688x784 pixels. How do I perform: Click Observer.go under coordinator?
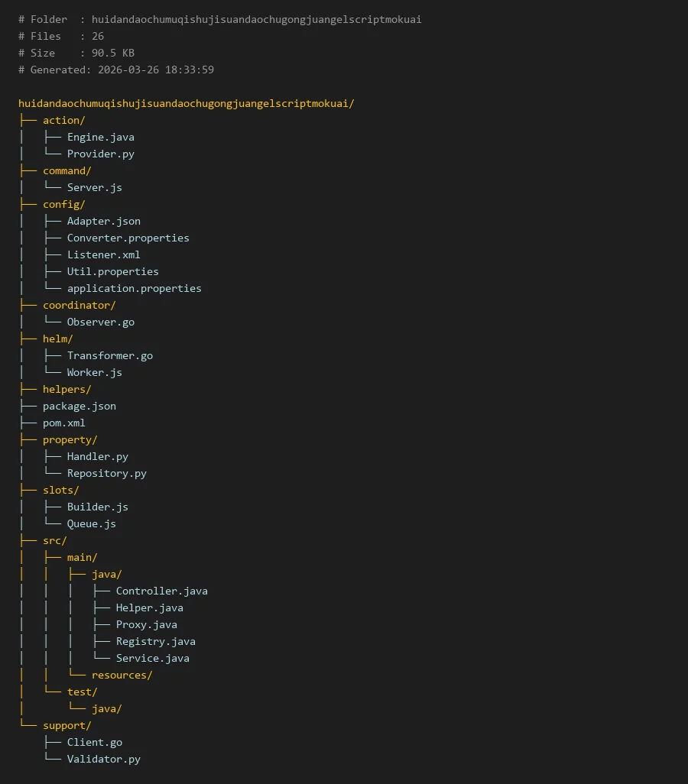[100, 322]
